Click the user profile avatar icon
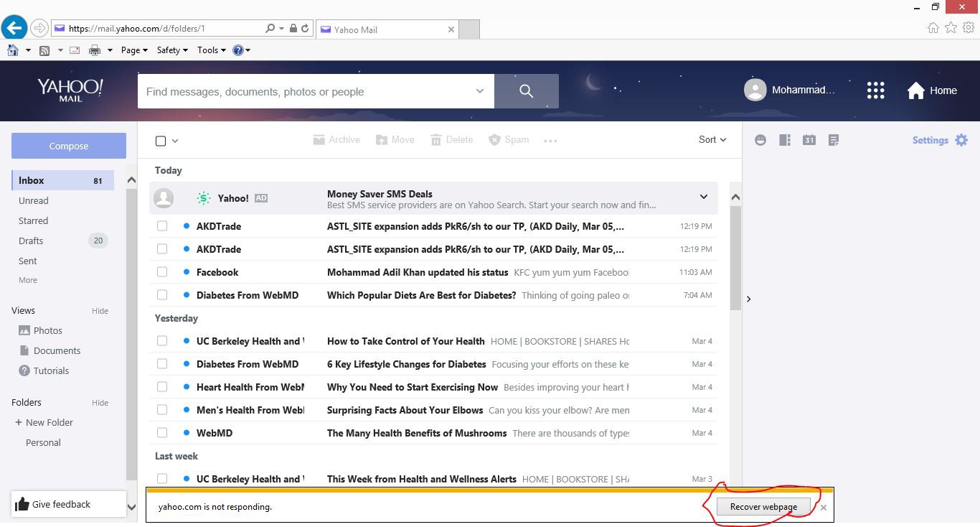Screen dimensions: 980x527 pos(755,90)
